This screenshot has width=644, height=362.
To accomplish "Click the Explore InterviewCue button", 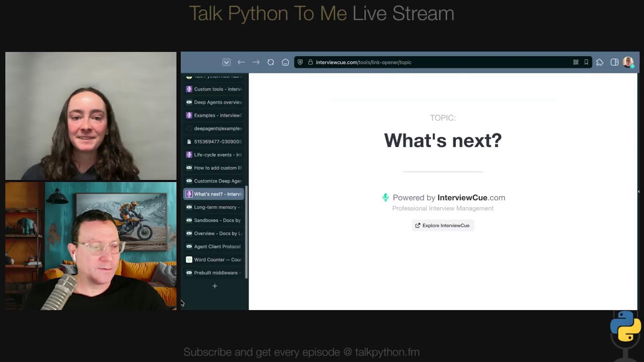I will 443,225.
